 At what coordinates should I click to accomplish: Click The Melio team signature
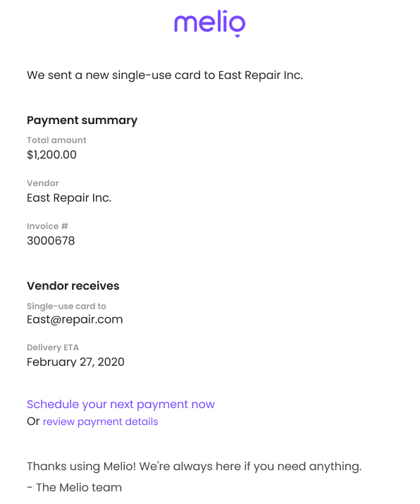(74, 488)
